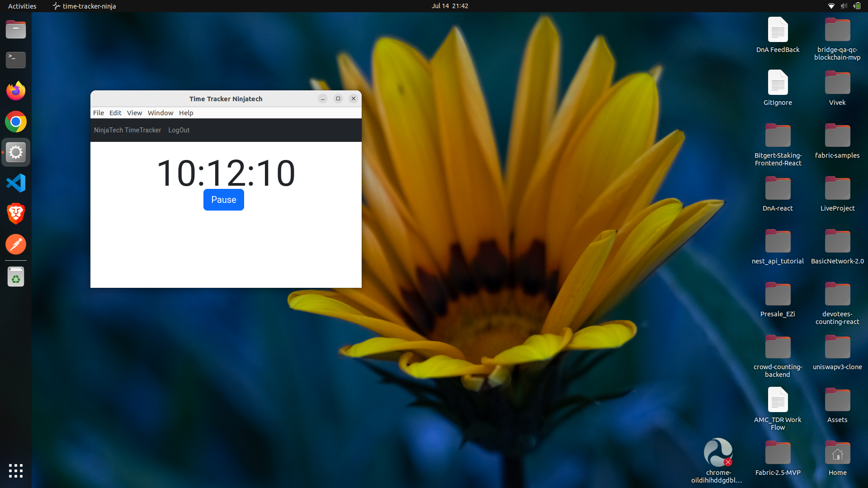Open the Window menu
This screenshot has width=868, height=488.
[x=160, y=113]
